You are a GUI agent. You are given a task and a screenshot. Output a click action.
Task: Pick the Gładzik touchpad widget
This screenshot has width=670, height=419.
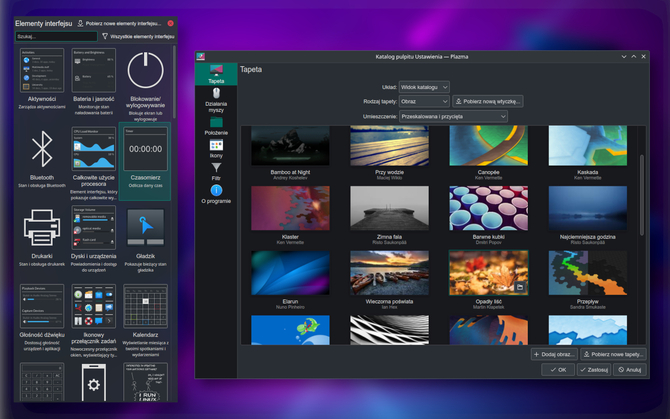pyautogui.click(x=145, y=227)
